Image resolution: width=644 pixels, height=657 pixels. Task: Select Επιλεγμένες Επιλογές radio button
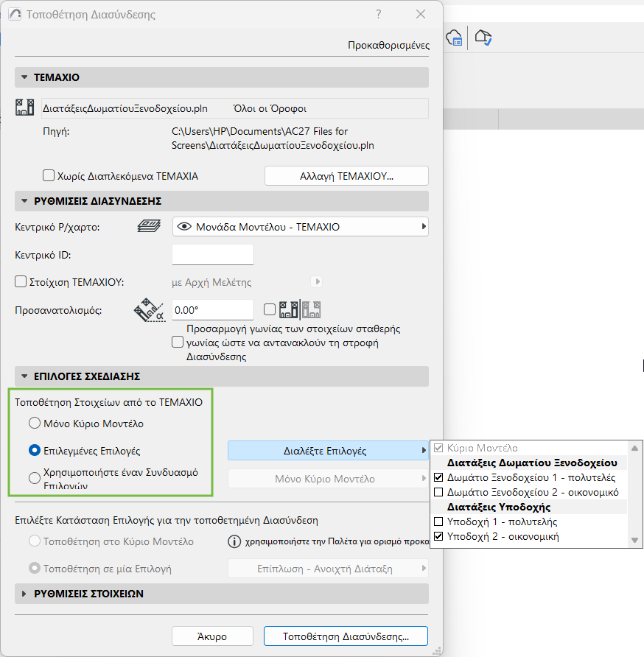click(x=35, y=451)
